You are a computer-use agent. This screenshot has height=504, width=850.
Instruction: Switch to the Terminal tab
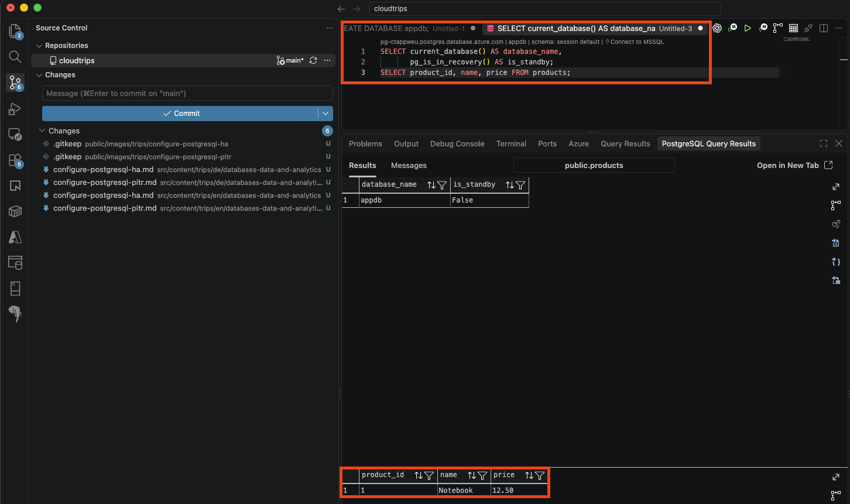pyautogui.click(x=511, y=143)
